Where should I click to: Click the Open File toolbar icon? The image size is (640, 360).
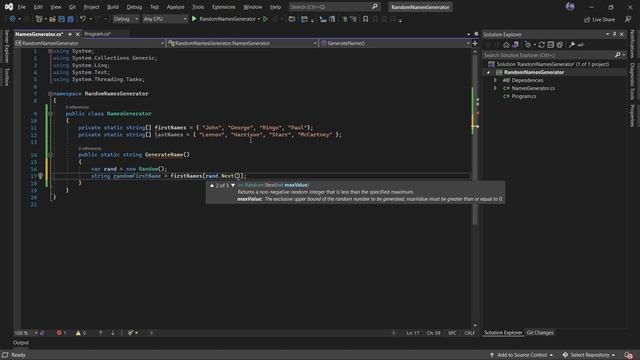coord(52,19)
